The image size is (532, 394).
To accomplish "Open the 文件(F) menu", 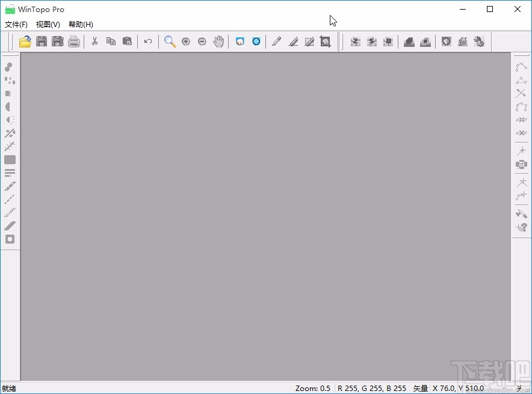I will [x=16, y=25].
